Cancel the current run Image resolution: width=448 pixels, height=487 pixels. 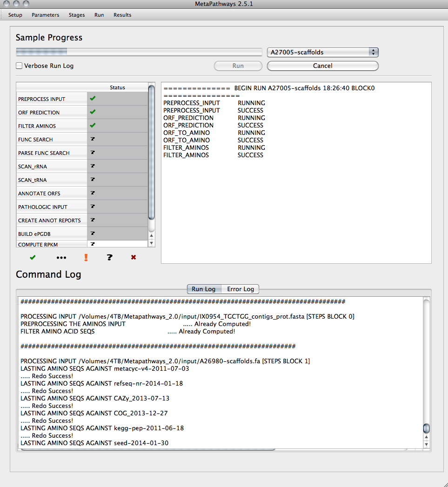pos(322,66)
